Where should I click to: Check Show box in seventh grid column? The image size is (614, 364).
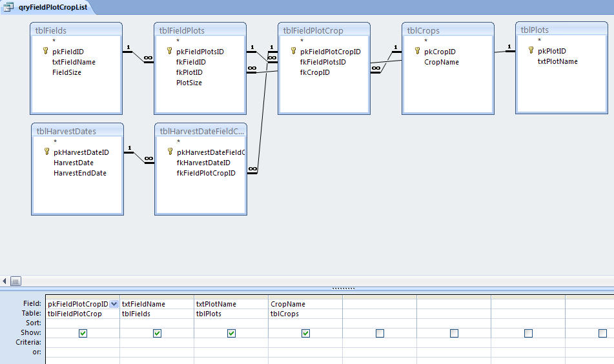(528, 333)
